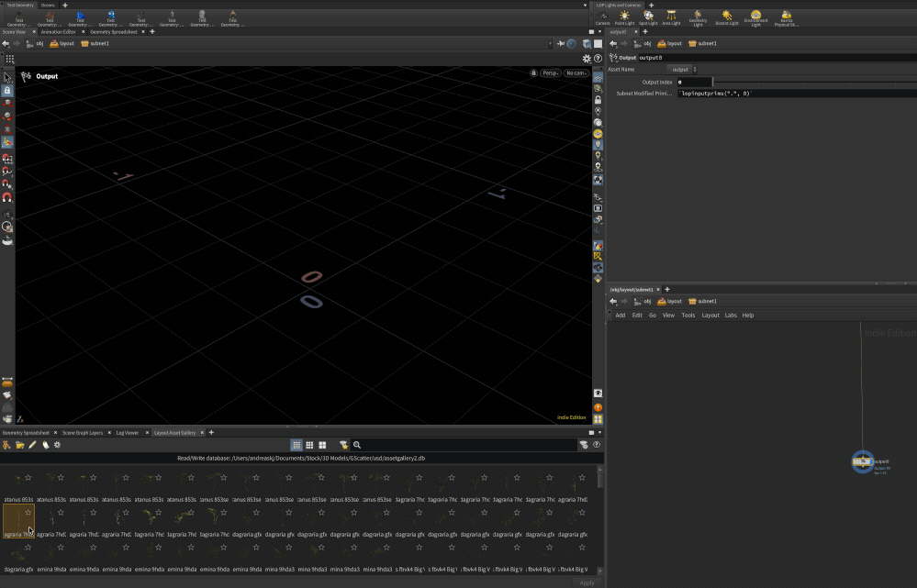
Task: Add a Camera from the shelf
Action: [602, 17]
